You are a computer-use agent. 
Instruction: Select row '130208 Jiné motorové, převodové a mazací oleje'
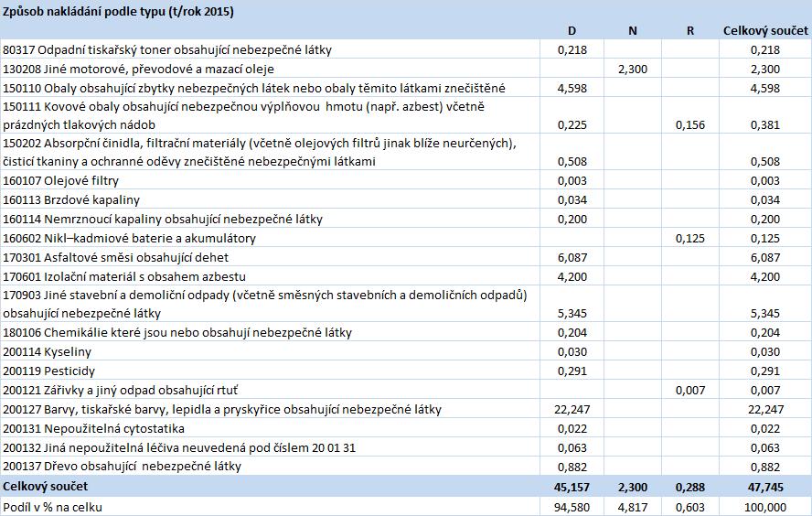[406, 69]
